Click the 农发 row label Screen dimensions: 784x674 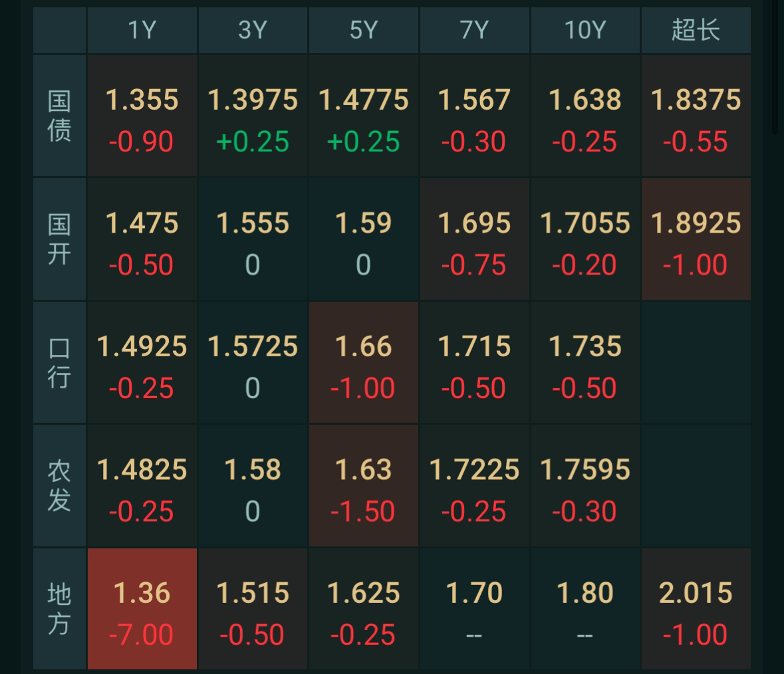pyautogui.click(x=59, y=486)
